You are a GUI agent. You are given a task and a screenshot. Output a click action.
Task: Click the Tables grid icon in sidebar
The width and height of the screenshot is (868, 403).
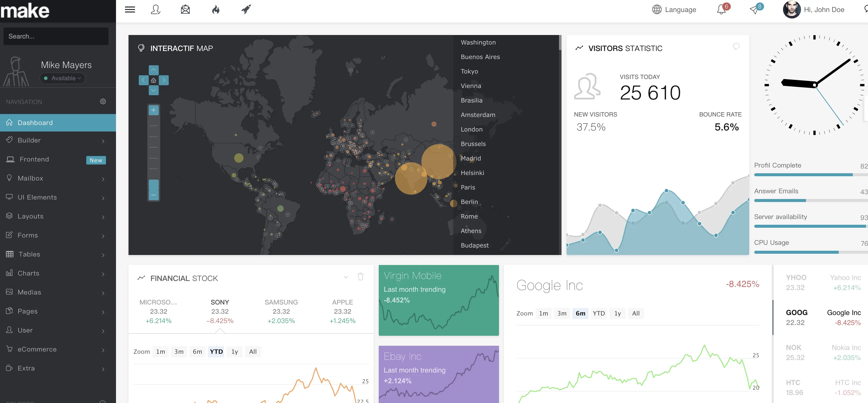10,254
